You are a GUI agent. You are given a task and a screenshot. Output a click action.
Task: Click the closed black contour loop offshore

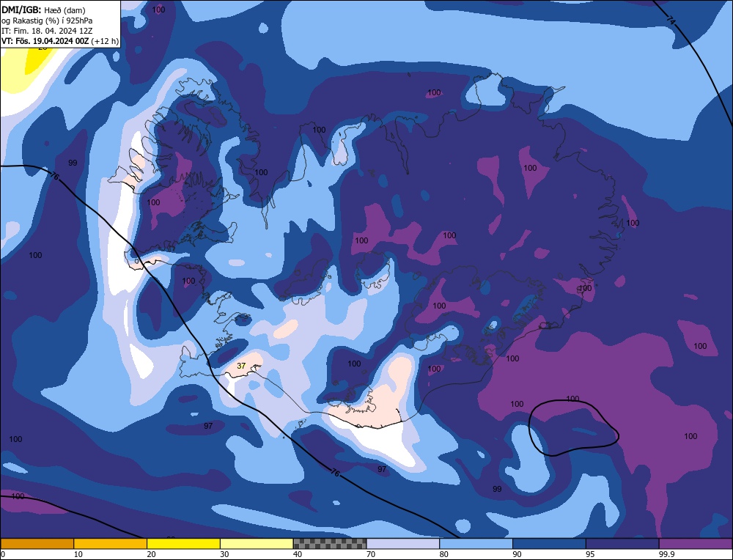click(x=574, y=428)
